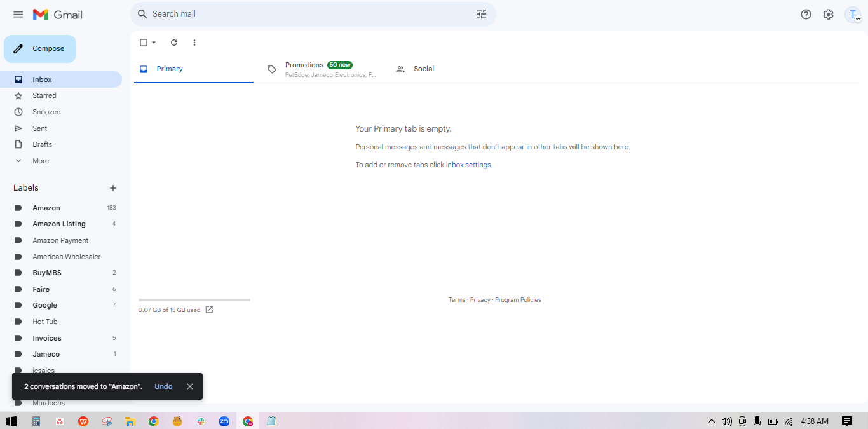Dismiss the conversations moved notification

(x=190, y=386)
